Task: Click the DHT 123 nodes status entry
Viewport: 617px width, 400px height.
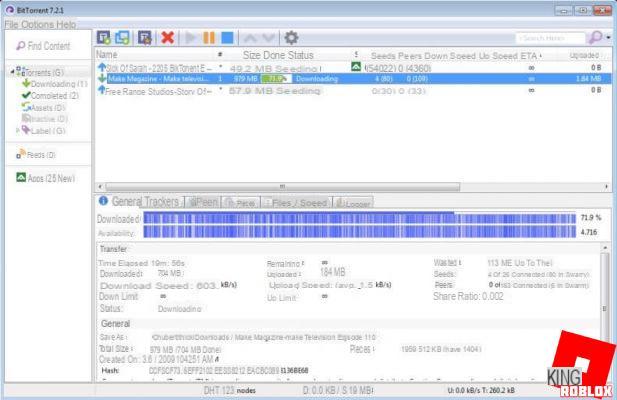Action: pos(230,391)
